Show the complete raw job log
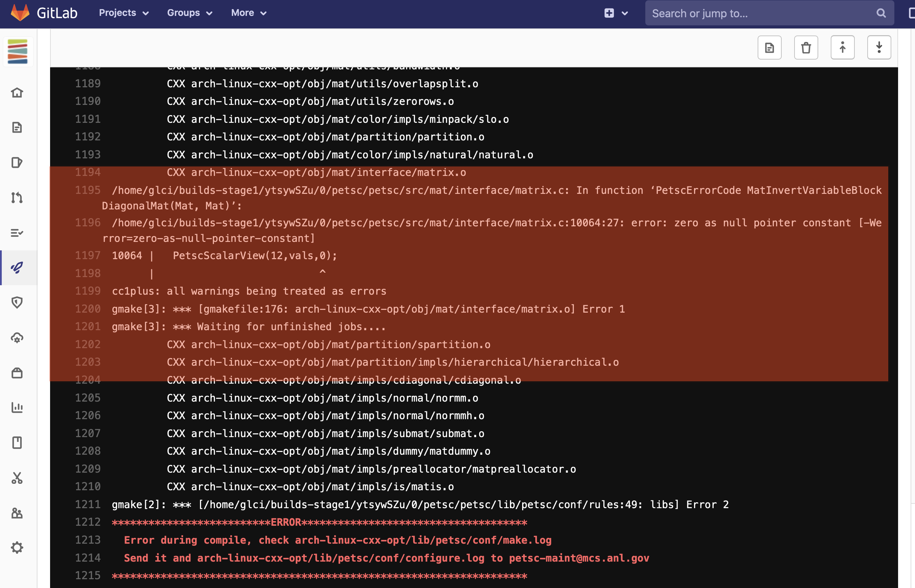Screen dimensions: 915x588 coord(769,48)
